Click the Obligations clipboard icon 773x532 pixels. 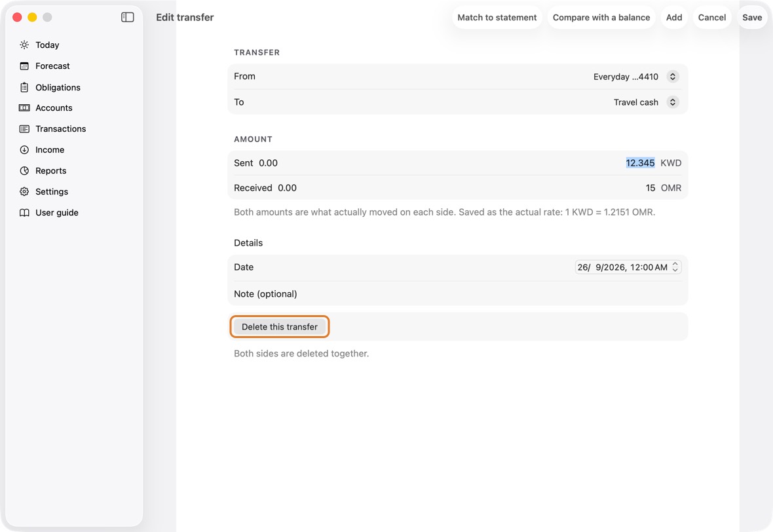pyautogui.click(x=24, y=87)
